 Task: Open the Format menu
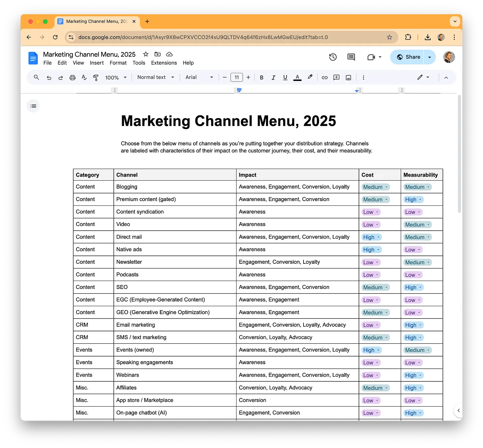click(x=118, y=63)
